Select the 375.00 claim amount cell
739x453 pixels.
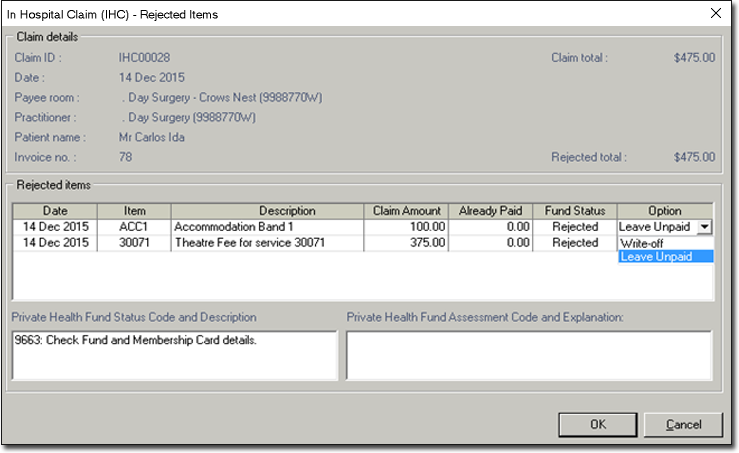[406, 243]
